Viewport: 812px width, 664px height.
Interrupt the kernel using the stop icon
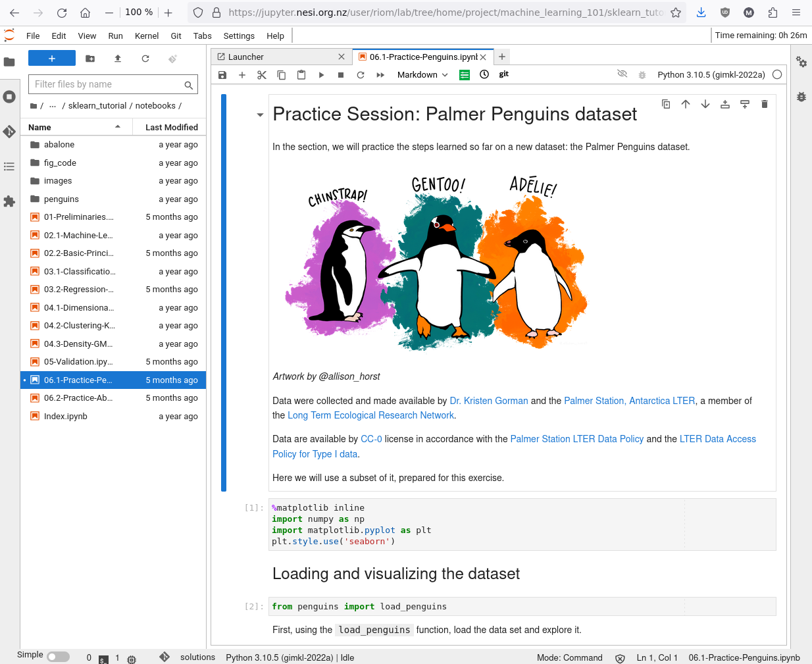click(340, 74)
